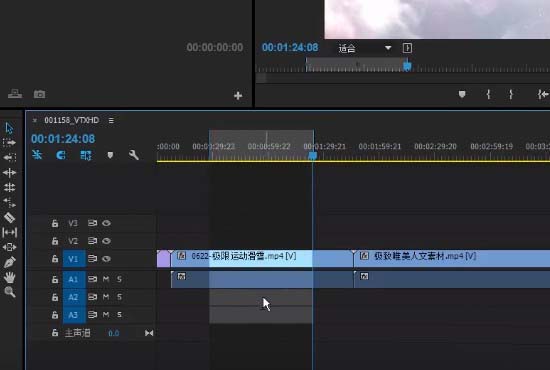550x370 pixels.
Task: Target track V1 header button
Action: [x=74, y=259]
